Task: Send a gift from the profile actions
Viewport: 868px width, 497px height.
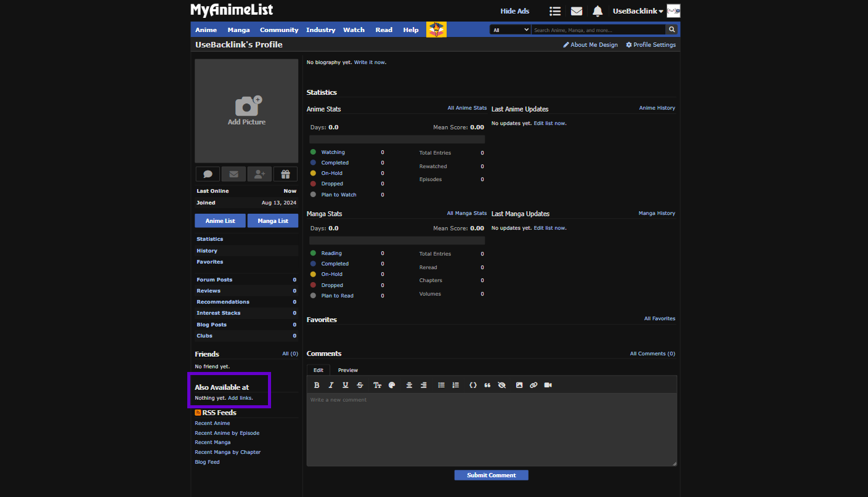Action: 285,174
